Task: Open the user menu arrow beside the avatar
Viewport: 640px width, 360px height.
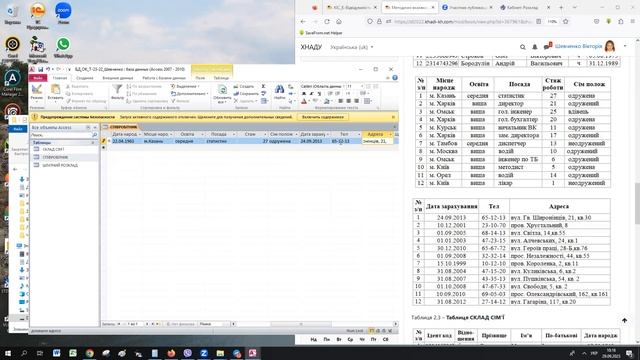Action: click(625, 46)
